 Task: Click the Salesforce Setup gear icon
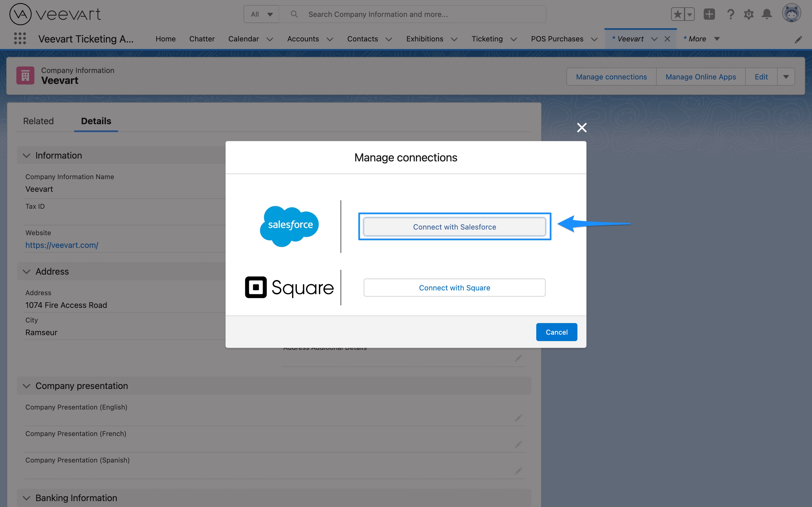pos(749,14)
